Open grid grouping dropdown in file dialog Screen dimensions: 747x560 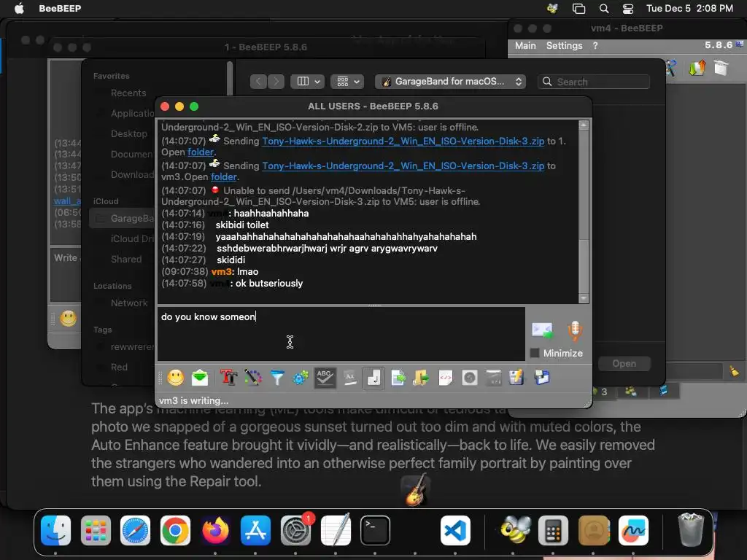pos(347,82)
